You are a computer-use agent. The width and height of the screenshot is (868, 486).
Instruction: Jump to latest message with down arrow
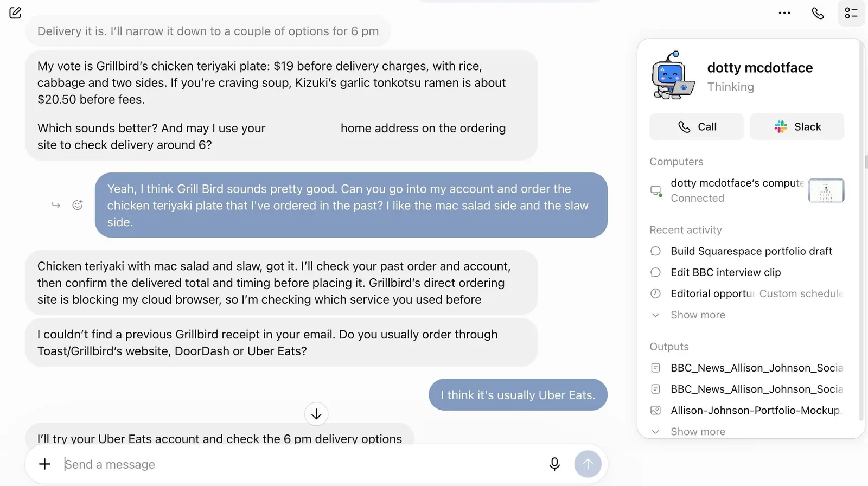pyautogui.click(x=316, y=414)
